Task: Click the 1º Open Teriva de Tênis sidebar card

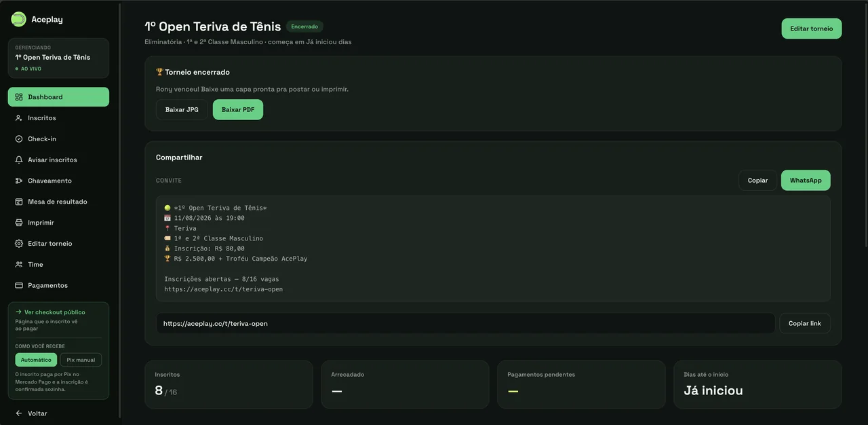Action: pyautogui.click(x=58, y=58)
